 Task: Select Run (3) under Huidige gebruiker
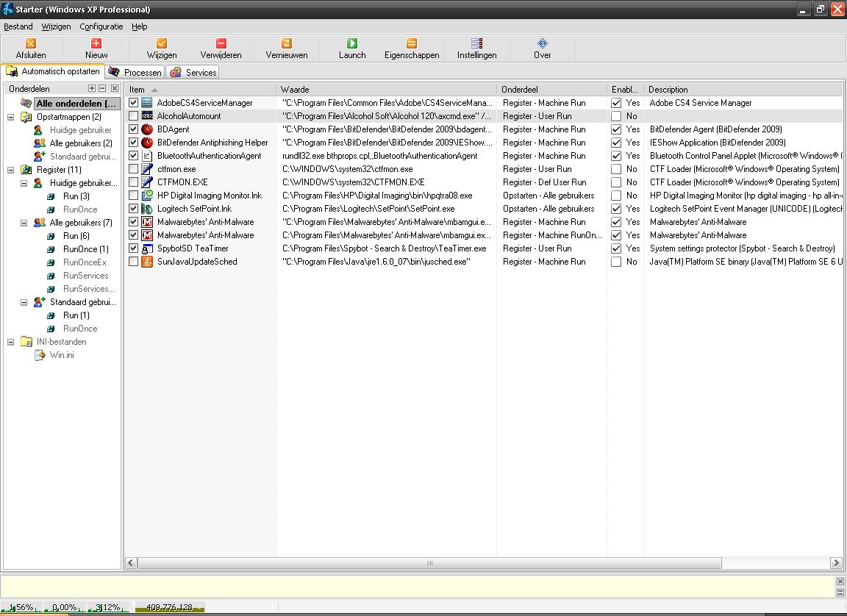[76, 196]
